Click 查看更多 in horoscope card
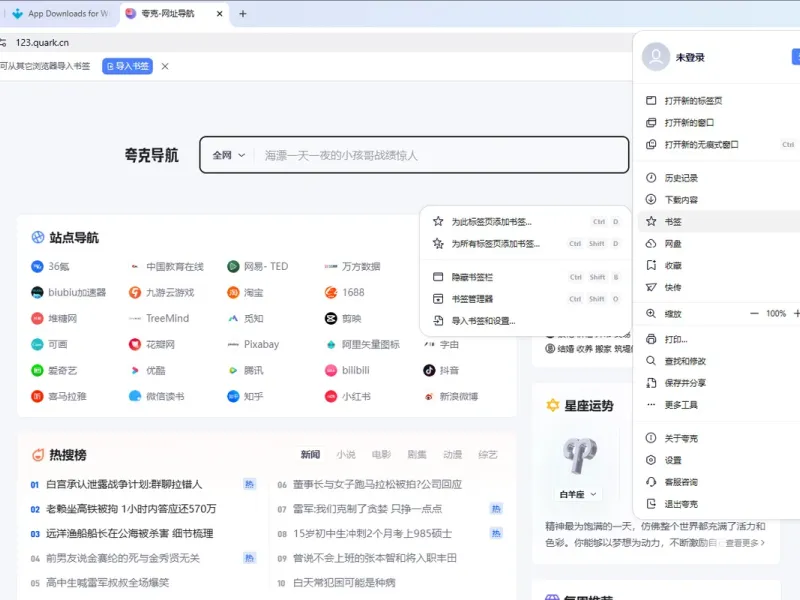This screenshot has height=600, width=800. coord(745,543)
